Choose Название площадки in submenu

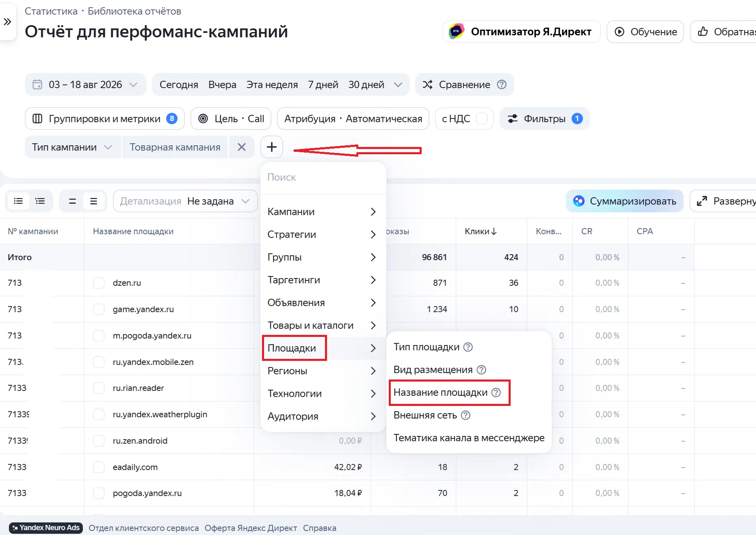coord(440,393)
